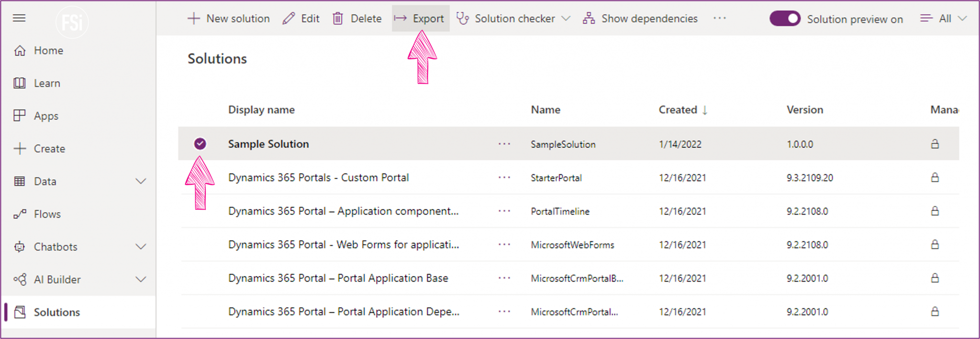Screen dimensions: 980x339
Task: Open Web Forms for applications solution
Action: coord(343,244)
